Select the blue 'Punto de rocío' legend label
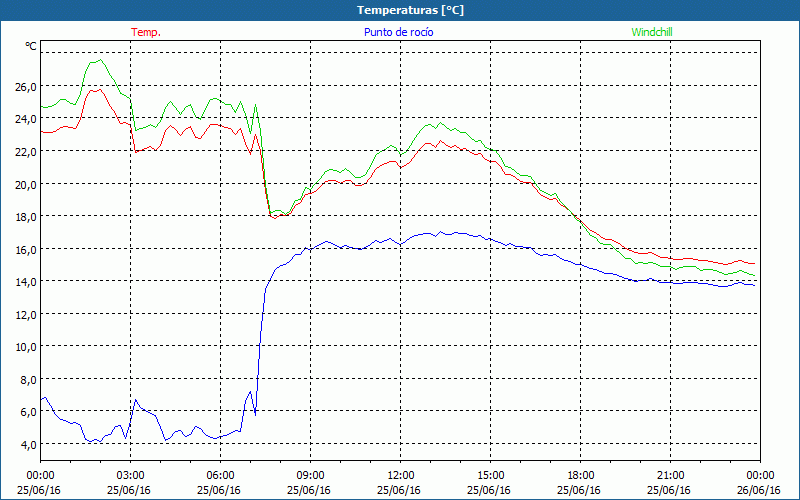The height and width of the screenshot is (500, 800). pyautogui.click(x=398, y=32)
